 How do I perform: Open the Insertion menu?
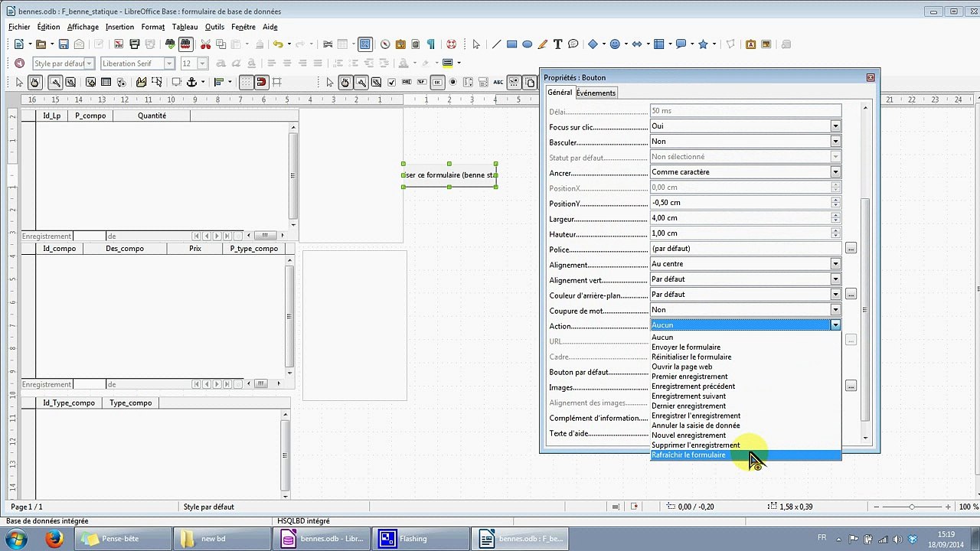pyautogui.click(x=119, y=27)
